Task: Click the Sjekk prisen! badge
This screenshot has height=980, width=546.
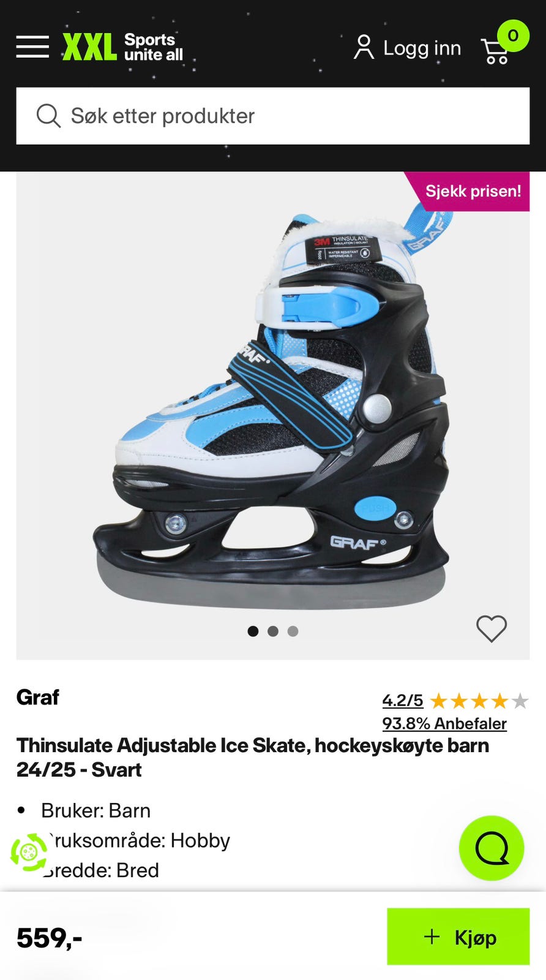Action: tap(472, 191)
